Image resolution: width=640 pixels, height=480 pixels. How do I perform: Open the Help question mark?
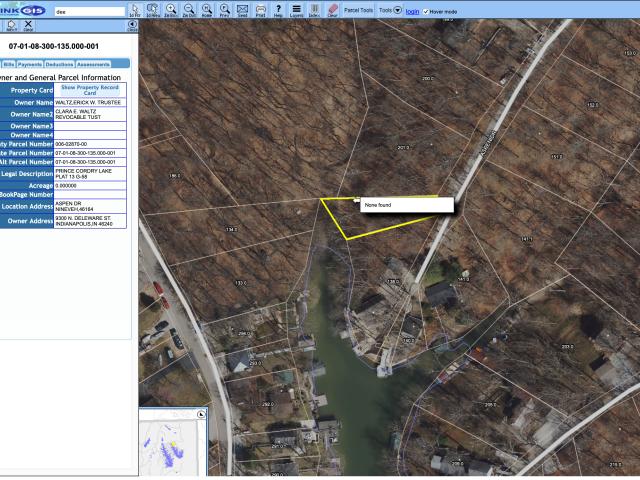(278, 10)
